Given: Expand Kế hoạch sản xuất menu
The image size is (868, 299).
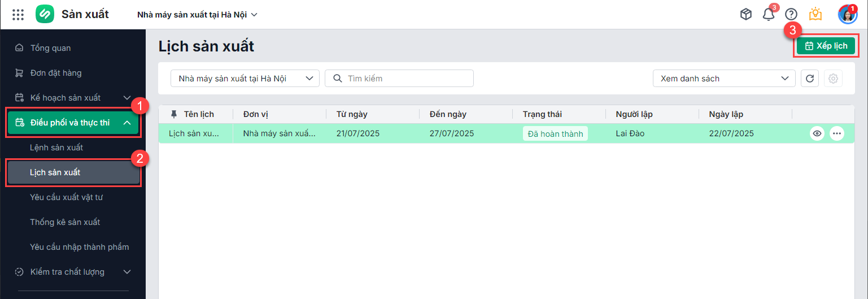Looking at the screenshot, I should (x=73, y=98).
